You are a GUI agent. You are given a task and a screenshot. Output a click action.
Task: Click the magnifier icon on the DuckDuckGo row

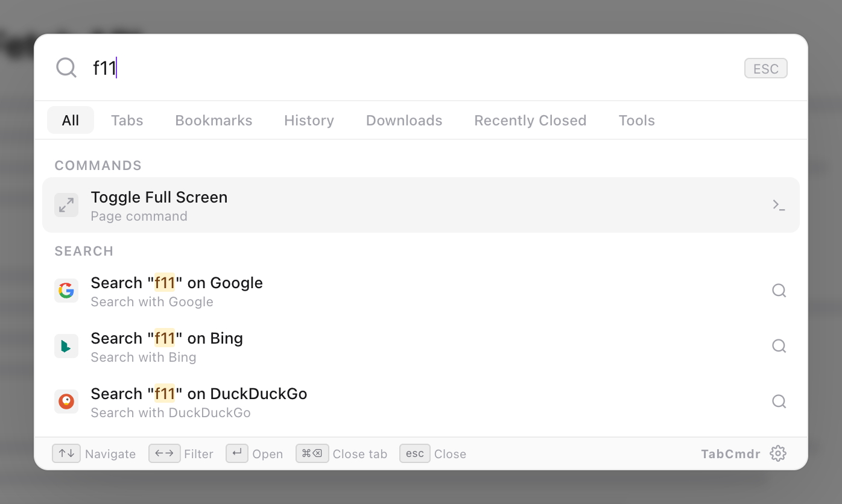[779, 402]
